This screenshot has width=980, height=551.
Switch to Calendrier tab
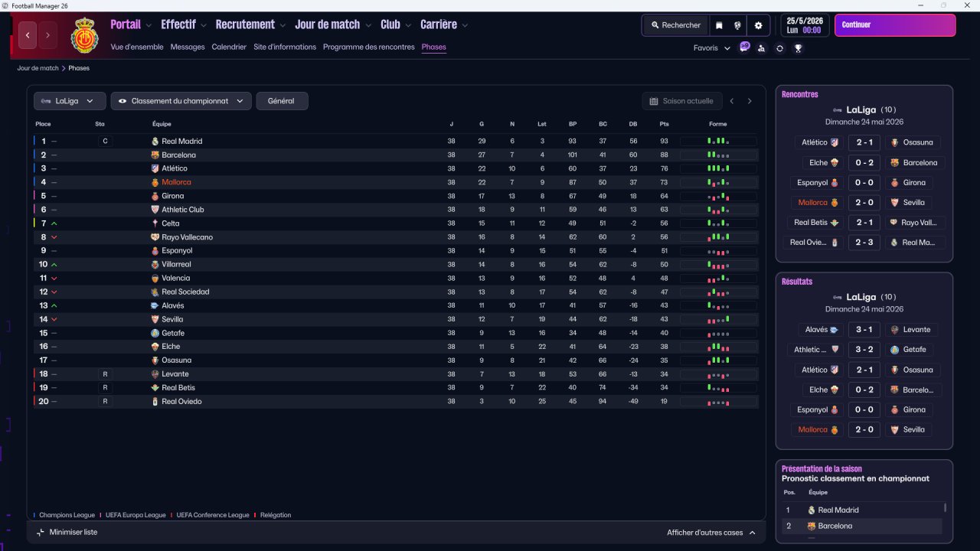click(229, 47)
